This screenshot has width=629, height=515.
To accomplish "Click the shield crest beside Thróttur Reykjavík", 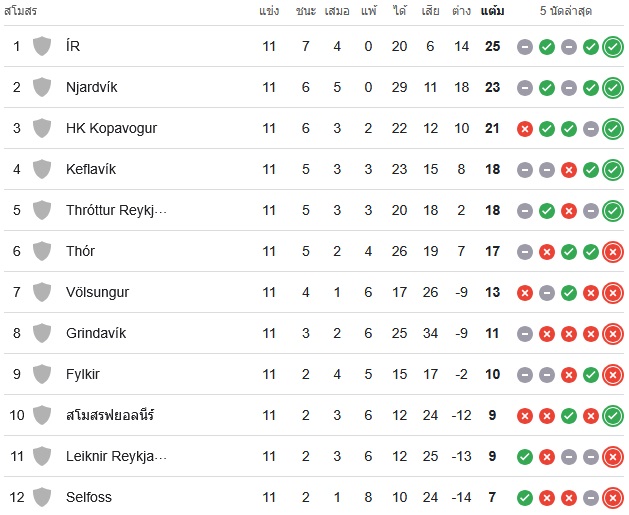I will coord(42,210).
